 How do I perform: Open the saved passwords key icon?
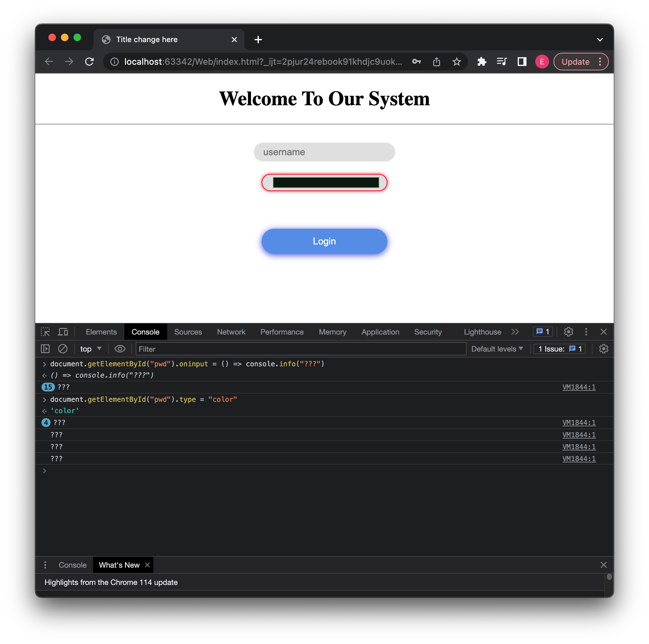tap(417, 62)
